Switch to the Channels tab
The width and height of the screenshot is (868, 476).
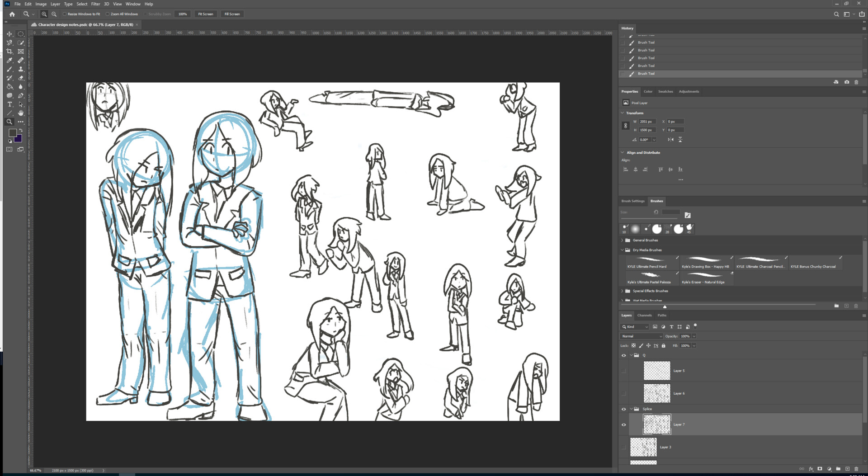645,315
